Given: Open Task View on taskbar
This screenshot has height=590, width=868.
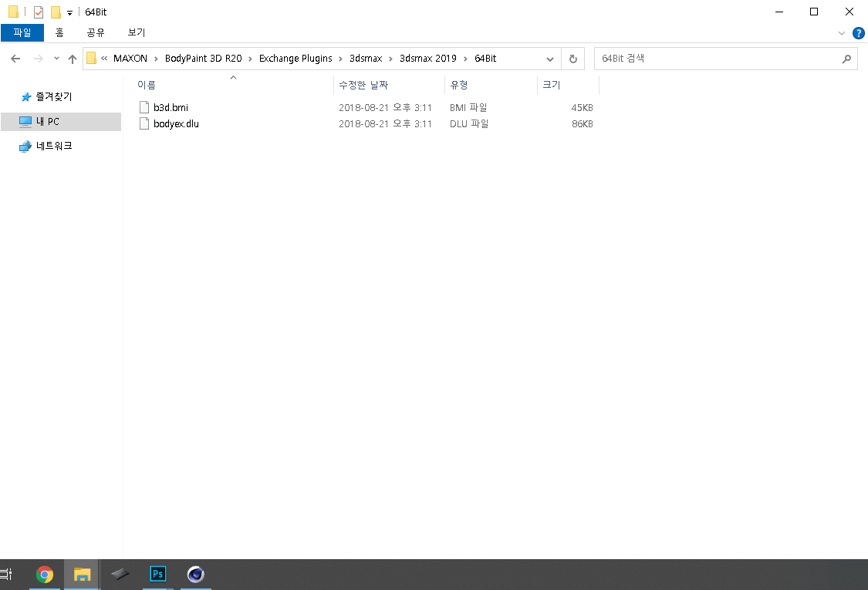Looking at the screenshot, I should pos(6,575).
